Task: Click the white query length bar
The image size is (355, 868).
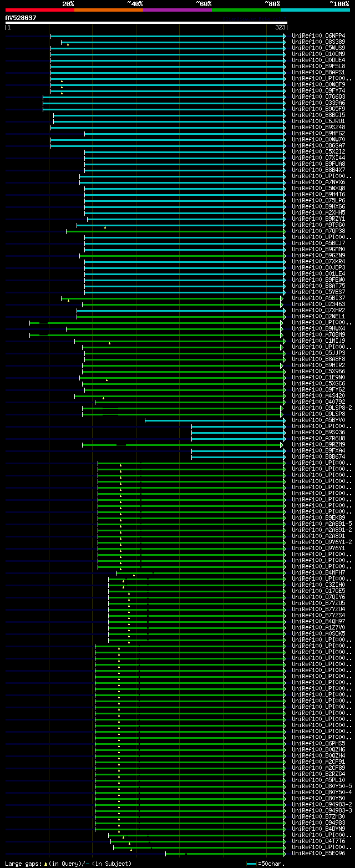Action: [x=146, y=23]
